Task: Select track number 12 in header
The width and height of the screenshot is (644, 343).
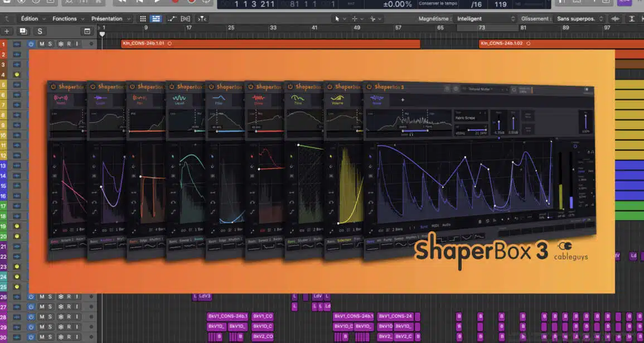Action: point(4,155)
